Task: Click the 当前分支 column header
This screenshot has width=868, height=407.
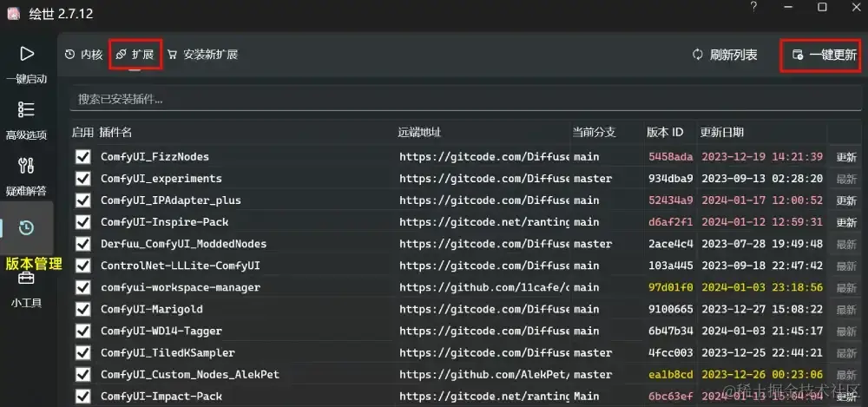Action: (x=594, y=133)
